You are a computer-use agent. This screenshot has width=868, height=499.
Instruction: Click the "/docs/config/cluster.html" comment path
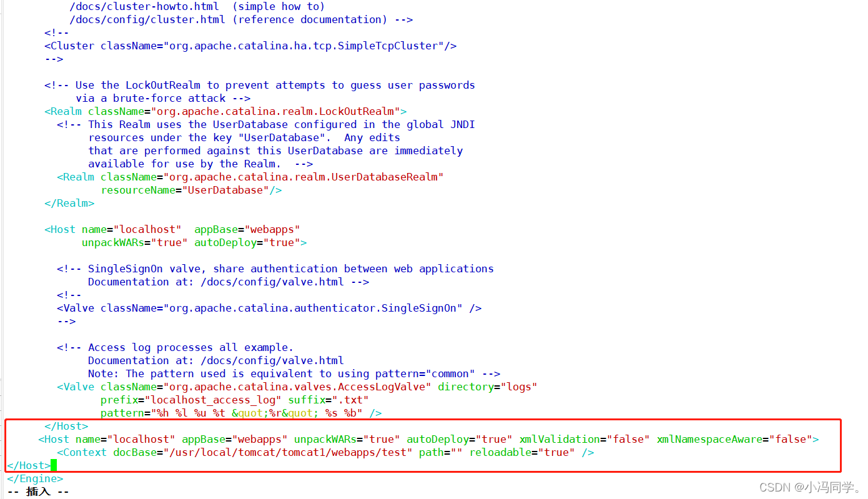(x=147, y=19)
